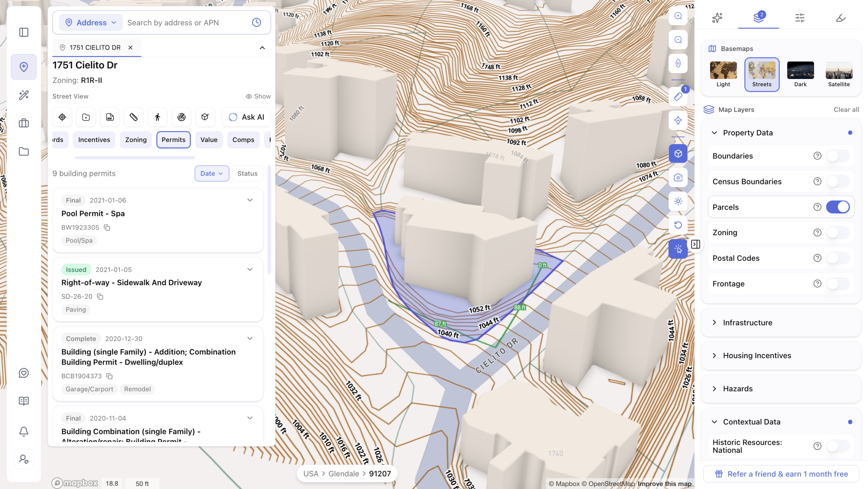Click the search by address or APN field

point(186,22)
